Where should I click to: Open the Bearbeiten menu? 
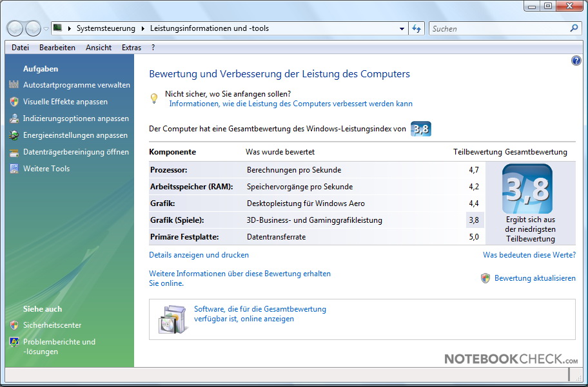click(x=57, y=48)
